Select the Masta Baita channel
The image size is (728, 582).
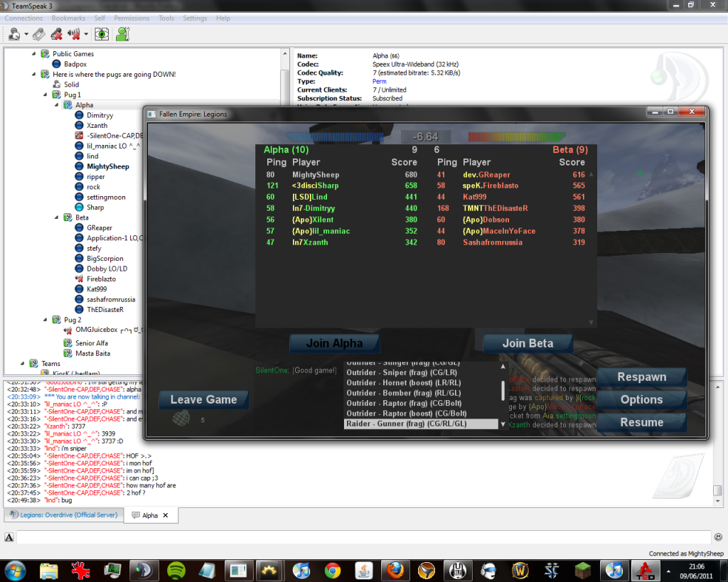tap(93, 353)
